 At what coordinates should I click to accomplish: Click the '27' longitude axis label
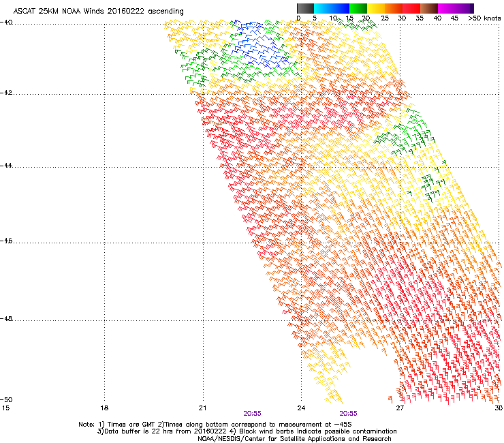[400, 408]
